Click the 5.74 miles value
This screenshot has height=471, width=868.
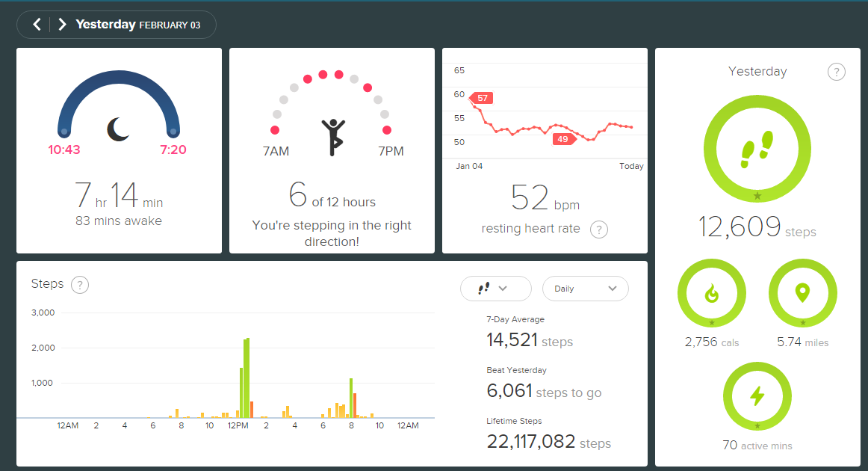click(x=803, y=342)
